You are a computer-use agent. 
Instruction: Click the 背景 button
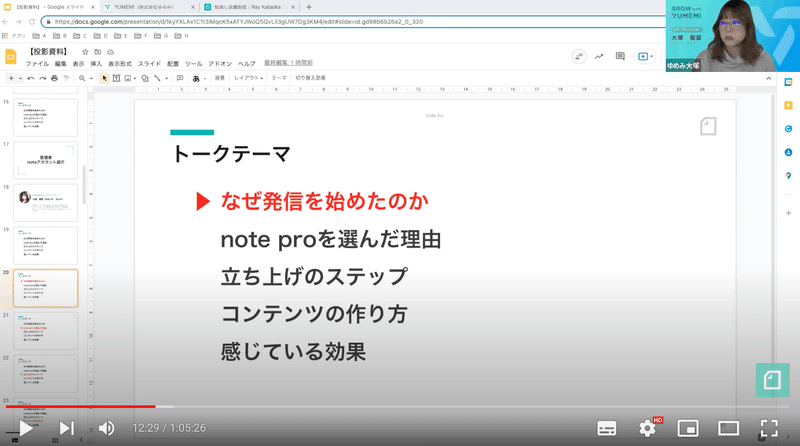pyautogui.click(x=219, y=78)
